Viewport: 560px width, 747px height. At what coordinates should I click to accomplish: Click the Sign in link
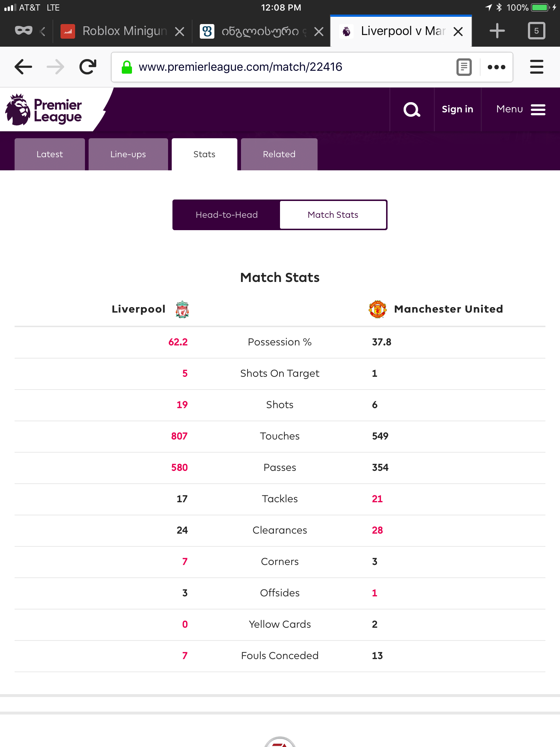point(457,109)
